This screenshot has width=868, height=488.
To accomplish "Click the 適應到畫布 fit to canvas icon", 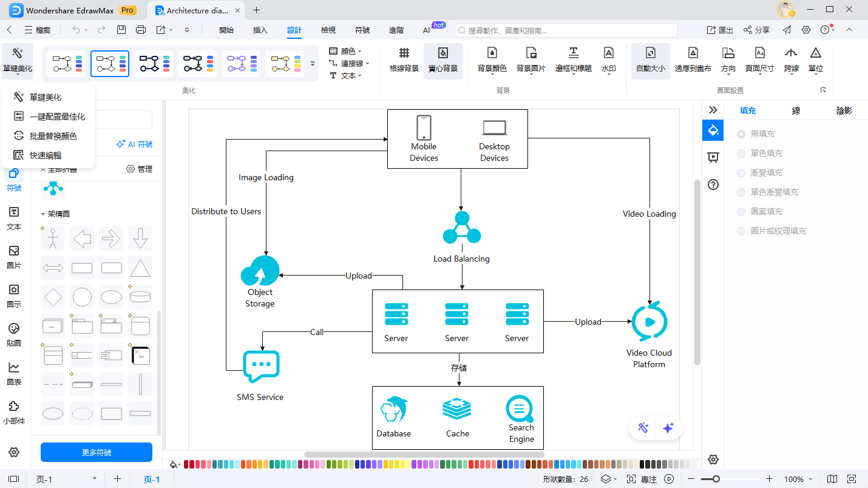I will pyautogui.click(x=693, y=60).
